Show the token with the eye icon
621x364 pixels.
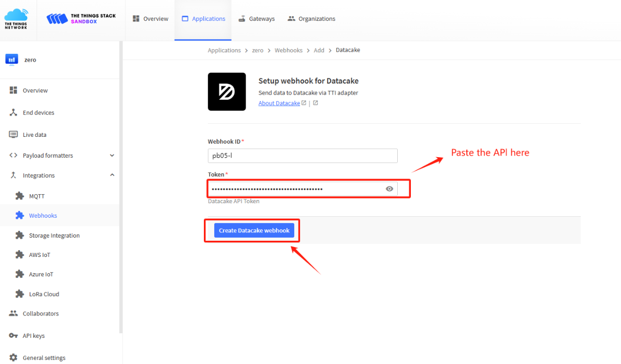[x=389, y=189]
